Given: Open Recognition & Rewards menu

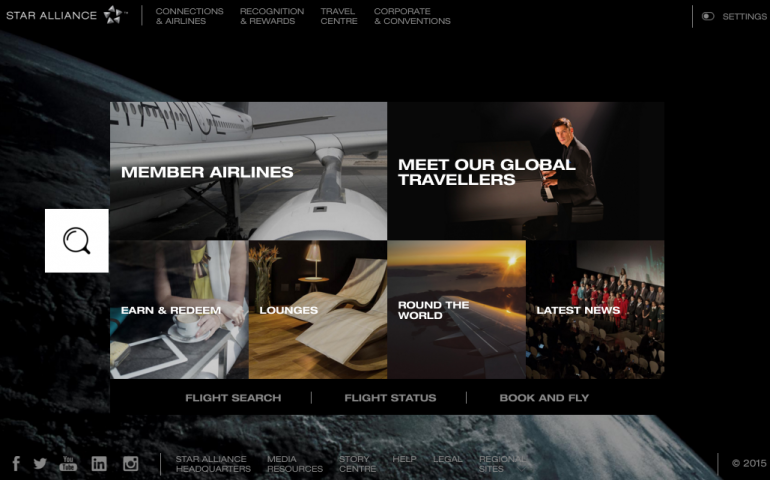Looking at the screenshot, I should point(272,16).
